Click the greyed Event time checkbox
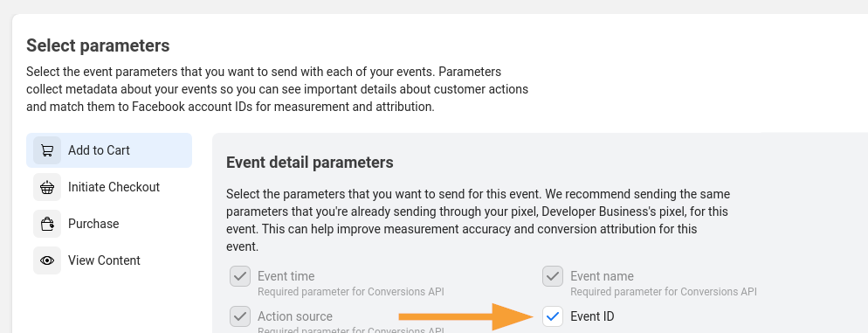This screenshot has height=333, width=868. (x=240, y=276)
